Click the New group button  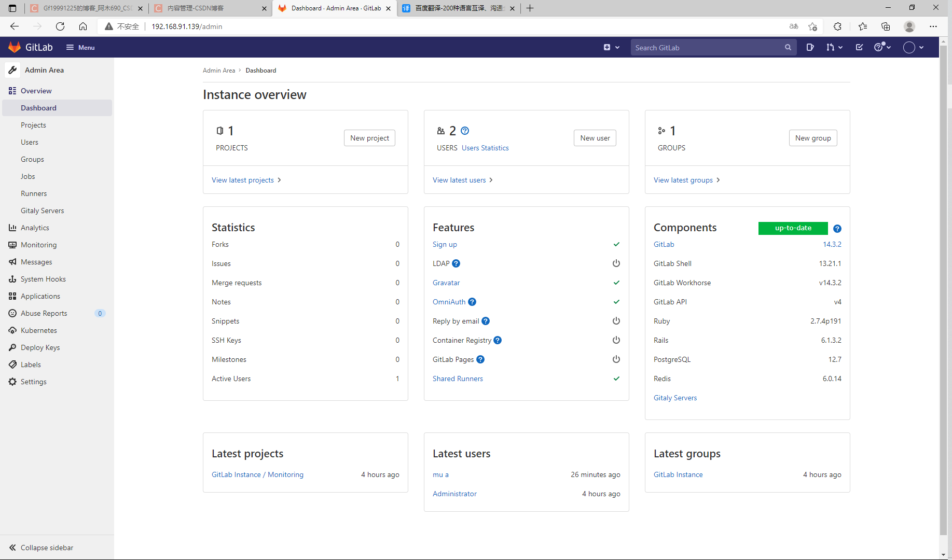point(813,138)
